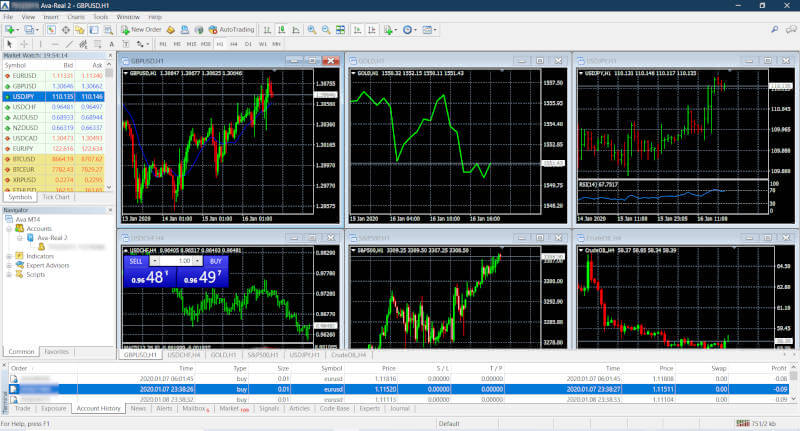Switch to the Tick Chart tab

[56, 197]
